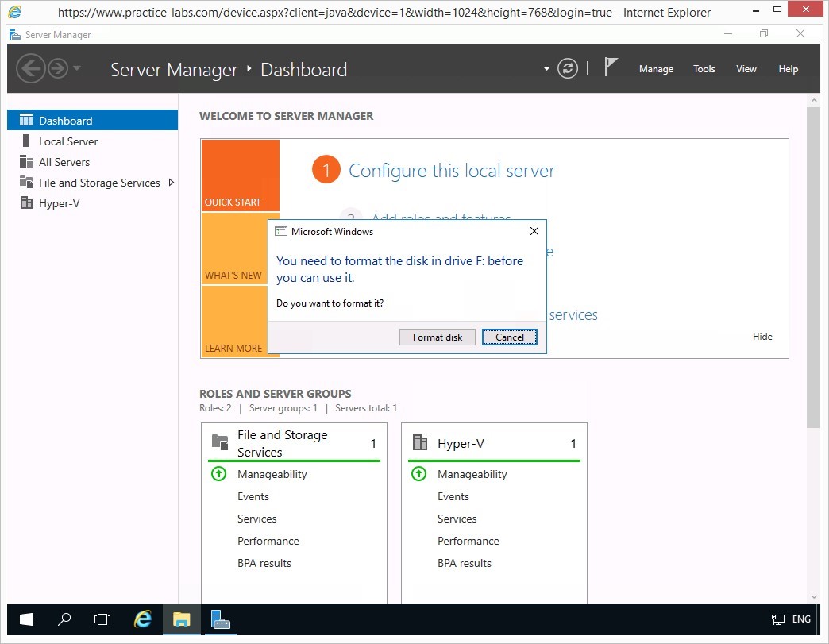The height and width of the screenshot is (644, 829).
Task: Click the back navigation arrow
Action: coord(30,68)
